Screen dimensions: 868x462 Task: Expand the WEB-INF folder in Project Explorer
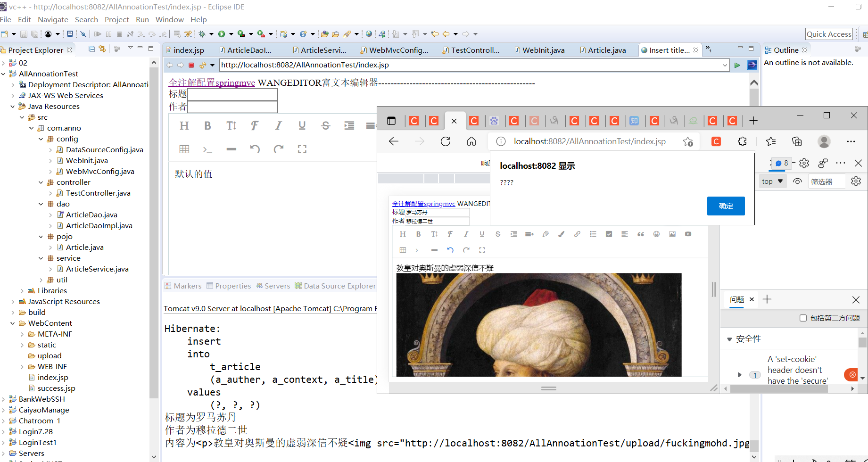(x=22, y=366)
